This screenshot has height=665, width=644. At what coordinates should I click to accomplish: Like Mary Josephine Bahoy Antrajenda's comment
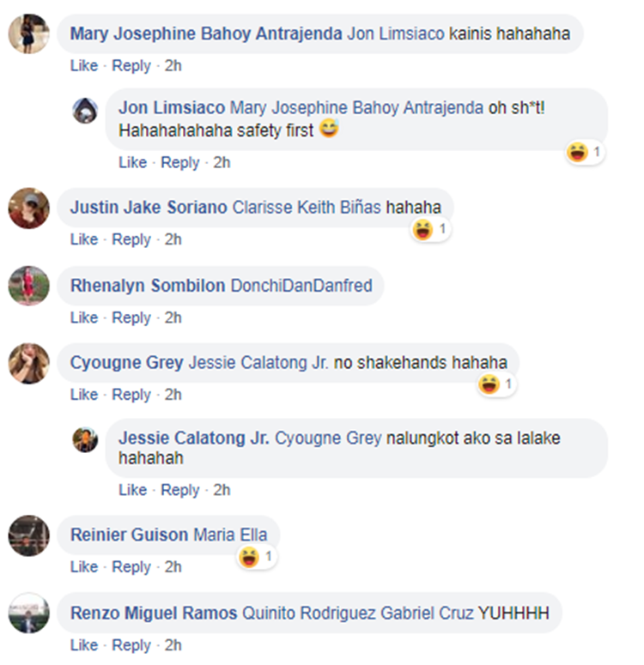84,66
